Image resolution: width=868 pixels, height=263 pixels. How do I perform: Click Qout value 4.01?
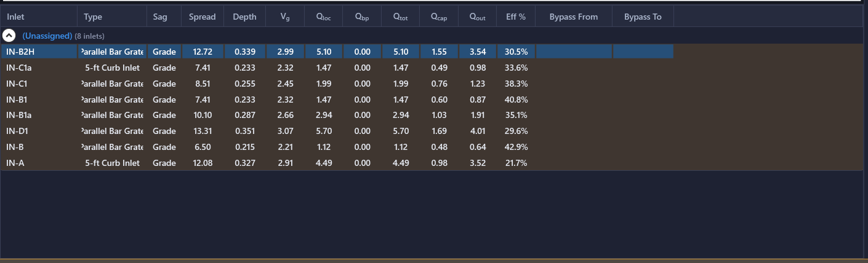point(477,131)
